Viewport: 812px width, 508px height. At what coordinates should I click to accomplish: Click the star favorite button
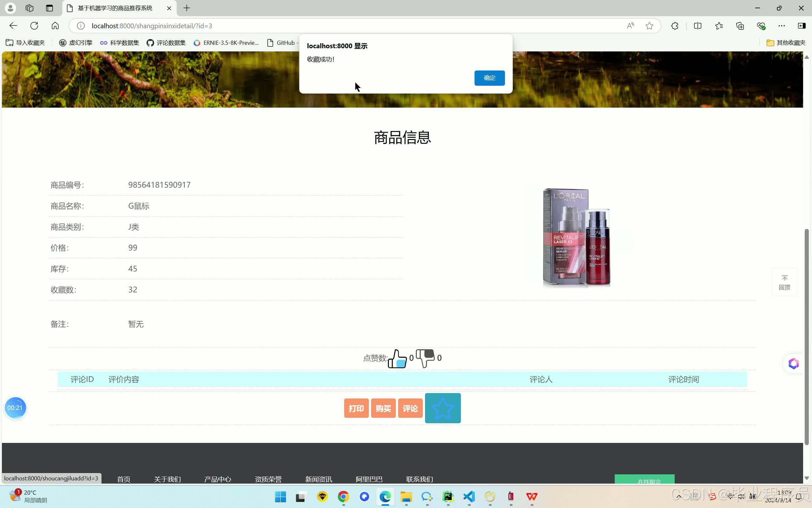pyautogui.click(x=442, y=408)
